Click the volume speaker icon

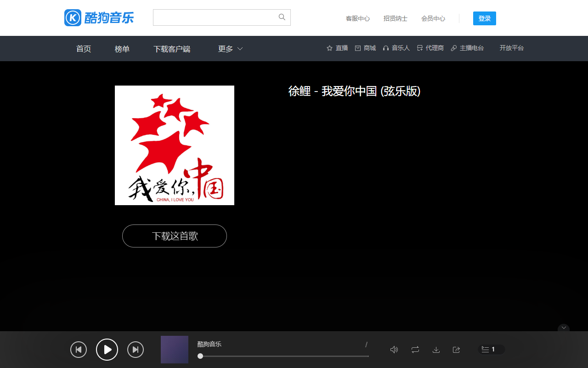point(394,350)
